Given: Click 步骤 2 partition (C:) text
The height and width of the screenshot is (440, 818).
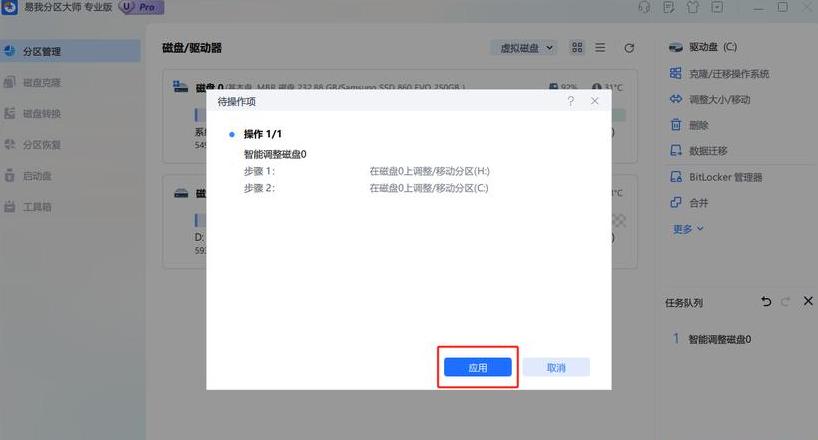Looking at the screenshot, I should click(x=429, y=188).
